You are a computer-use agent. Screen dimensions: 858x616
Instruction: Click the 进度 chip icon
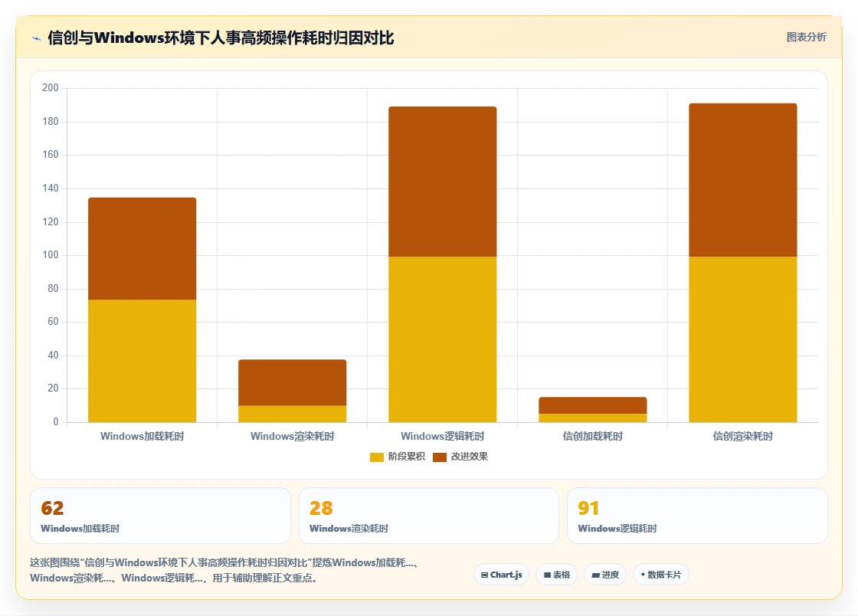point(596,575)
